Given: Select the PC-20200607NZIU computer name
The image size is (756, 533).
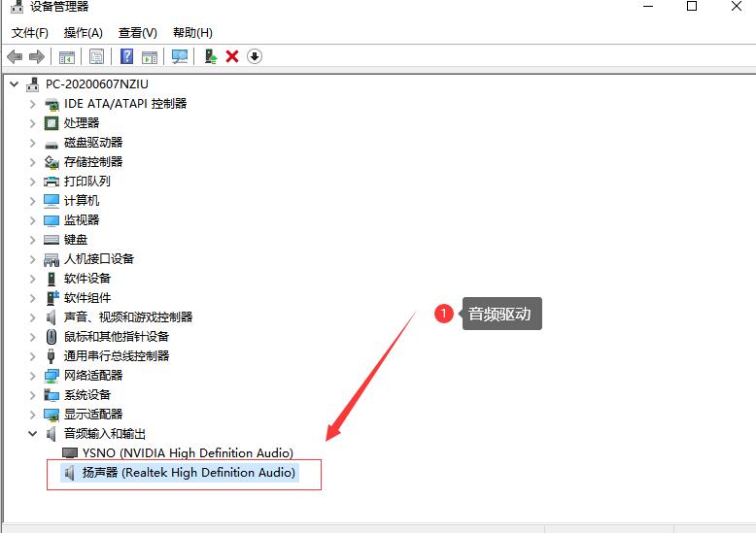Looking at the screenshot, I should (x=97, y=84).
